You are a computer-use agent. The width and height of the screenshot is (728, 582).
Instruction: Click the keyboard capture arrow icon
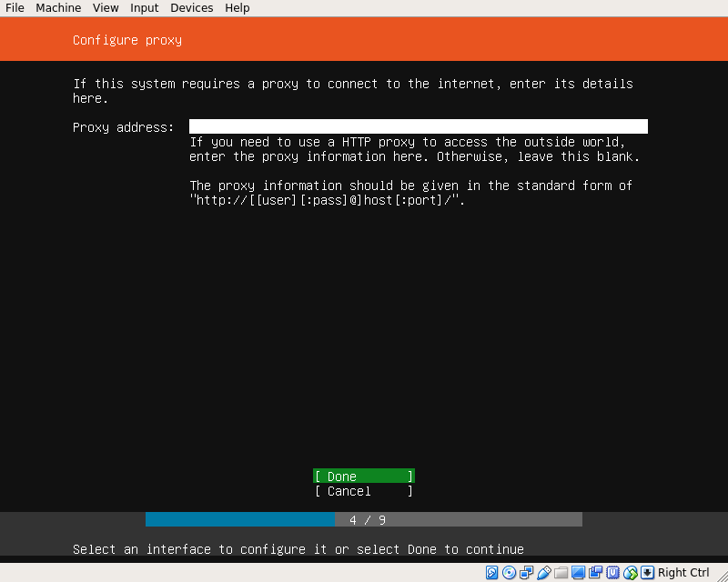tap(647, 572)
